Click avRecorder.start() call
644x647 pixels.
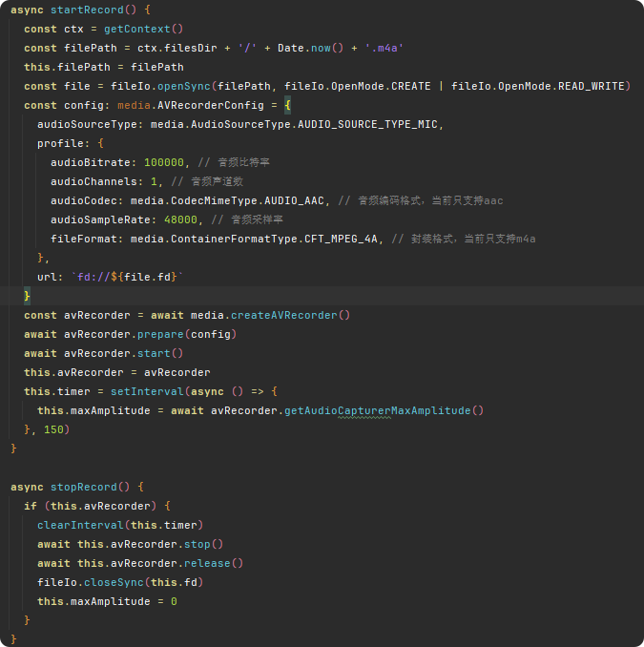(123, 353)
